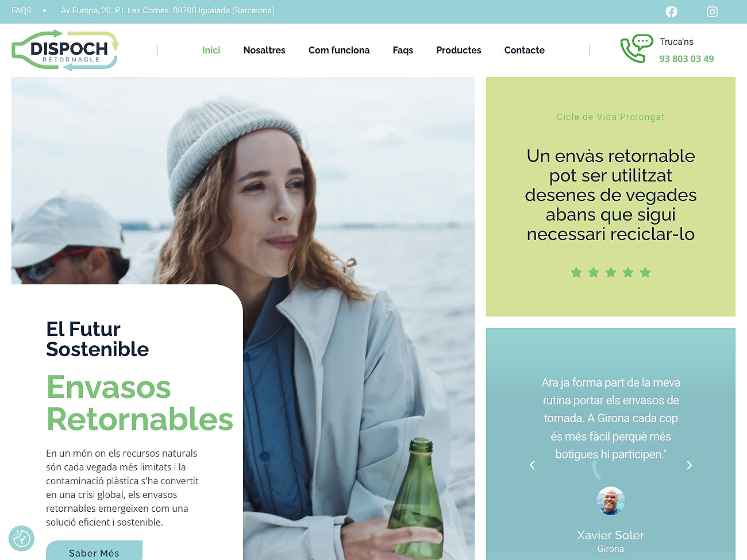The height and width of the screenshot is (560, 747).
Task: Go to the Inici menu item
Action: (211, 50)
